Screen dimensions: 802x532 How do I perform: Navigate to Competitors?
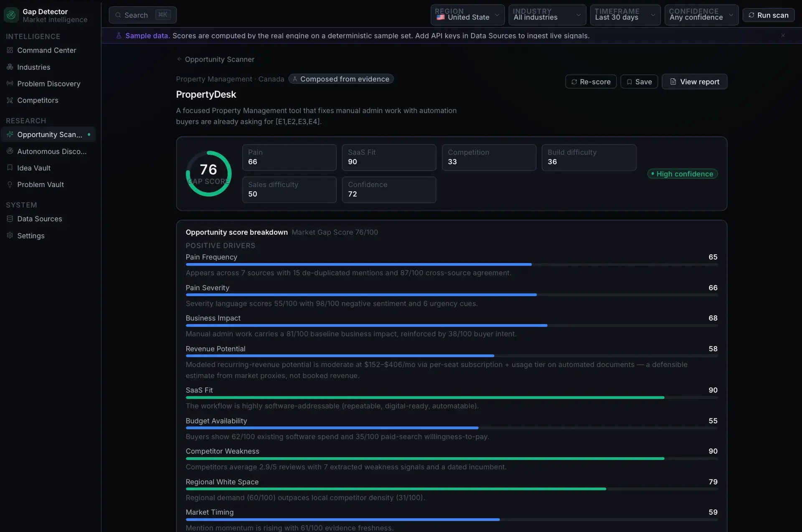click(48, 100)
